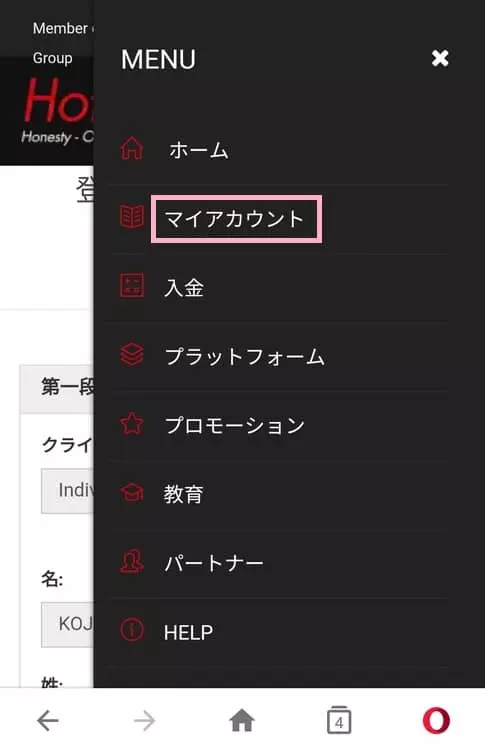Viewport: 485px width, 753px height.
Task: Click the people icon beside パートナー
Action: 132,561
